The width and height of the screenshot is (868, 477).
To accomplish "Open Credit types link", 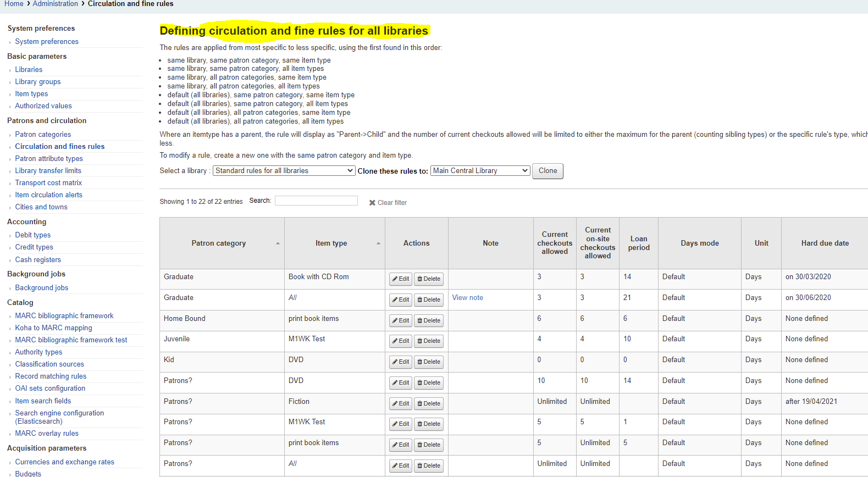I will coord(34,247).
